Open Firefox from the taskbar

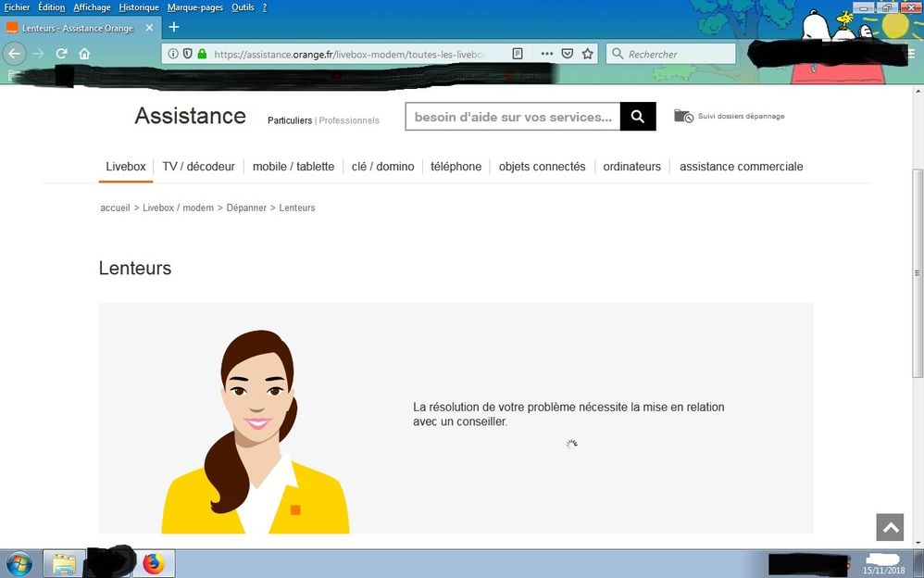[x=153, y=563]
